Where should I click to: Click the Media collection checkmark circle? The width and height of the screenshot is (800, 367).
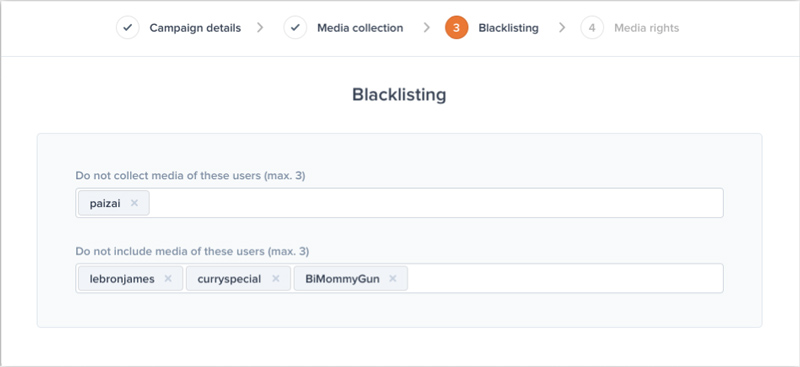coord(295,28)
